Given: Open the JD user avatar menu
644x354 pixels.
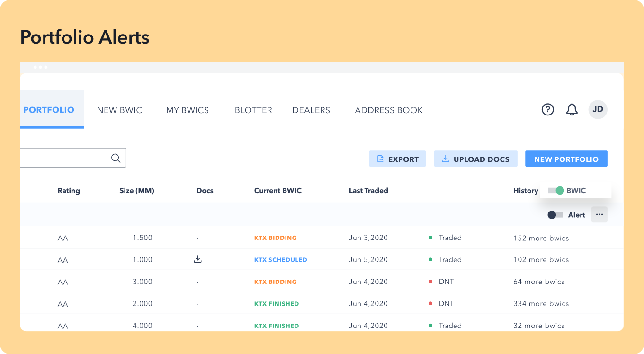Looking at the screenshot, I should click(598, 110).
